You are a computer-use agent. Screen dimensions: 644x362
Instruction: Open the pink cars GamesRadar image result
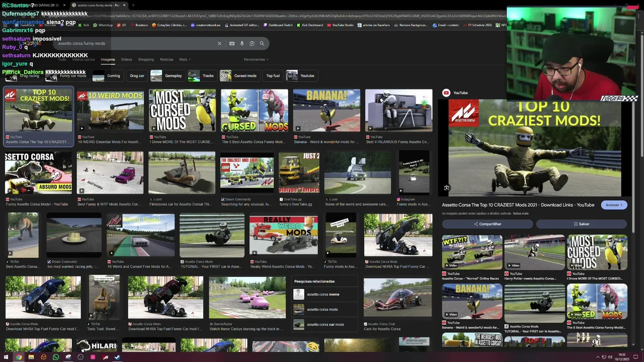247,298
